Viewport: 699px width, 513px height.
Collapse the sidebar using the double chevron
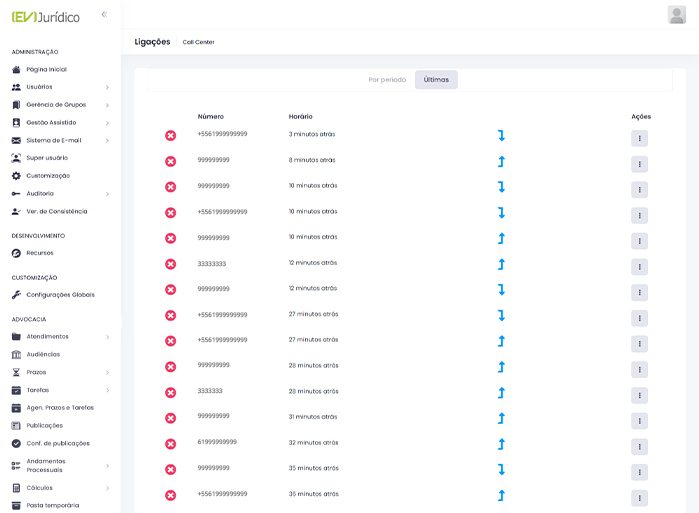click(x=104, y=15)
